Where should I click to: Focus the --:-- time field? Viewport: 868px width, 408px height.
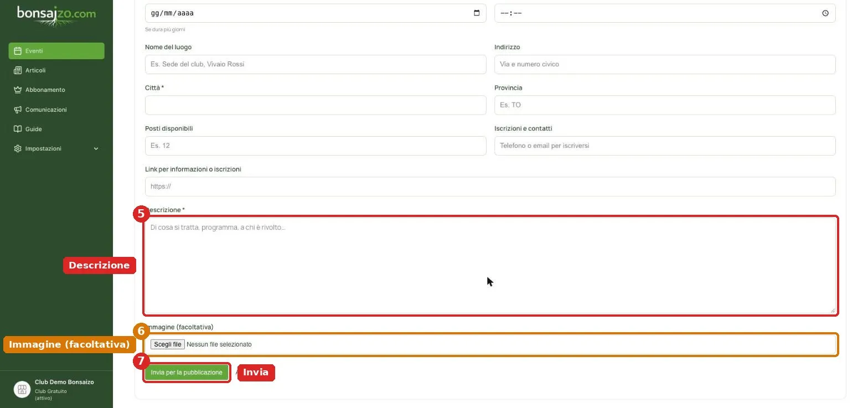tap(665, 13)
